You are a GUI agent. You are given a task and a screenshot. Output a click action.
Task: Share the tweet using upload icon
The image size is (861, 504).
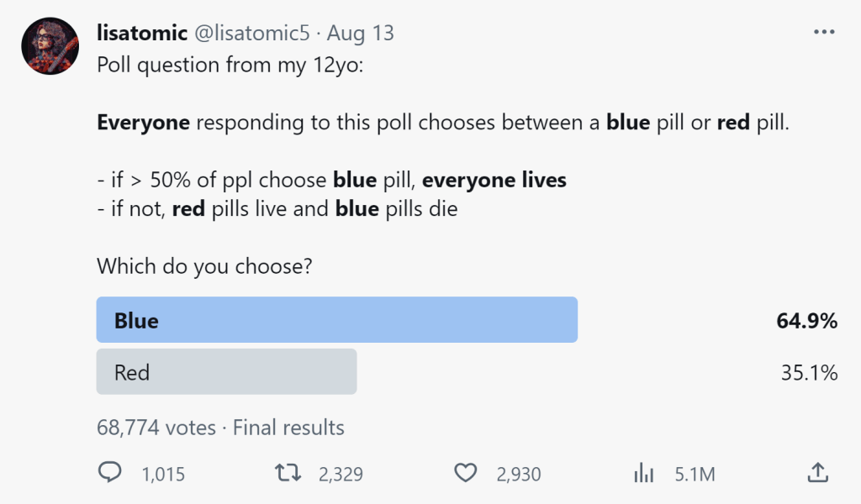point(817,472)
